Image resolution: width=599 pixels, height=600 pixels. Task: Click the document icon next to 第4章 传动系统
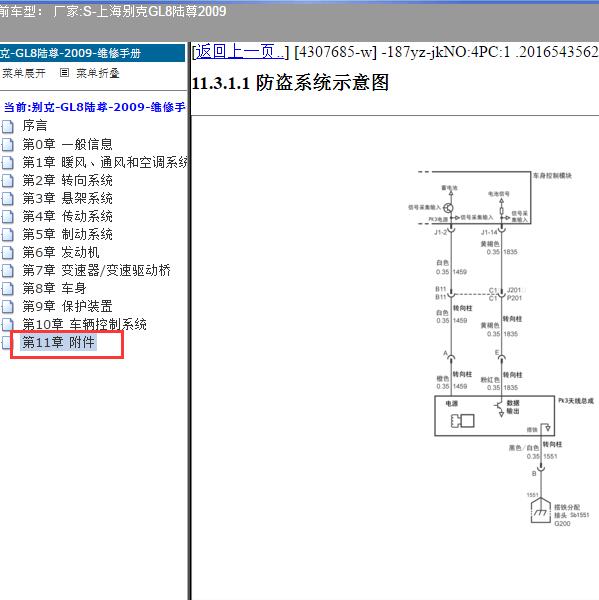click(x=7, y=217)
